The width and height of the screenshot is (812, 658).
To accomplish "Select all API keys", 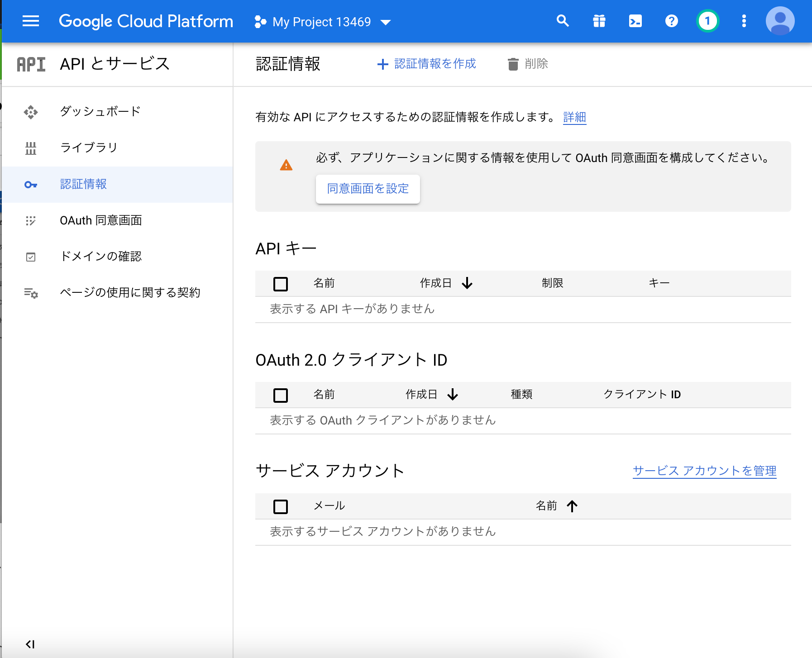I will click(281, 284).
